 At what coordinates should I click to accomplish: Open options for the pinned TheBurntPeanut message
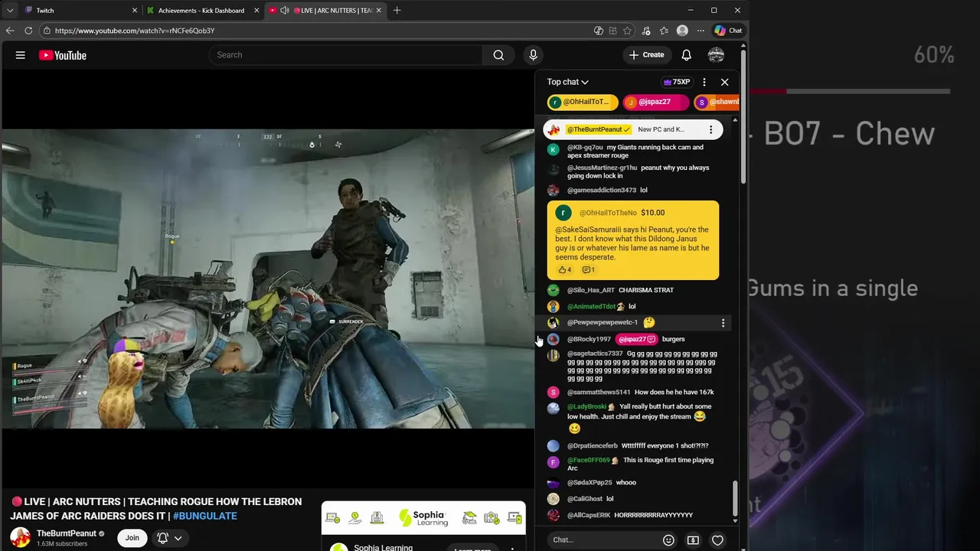(x=710, y=129)
